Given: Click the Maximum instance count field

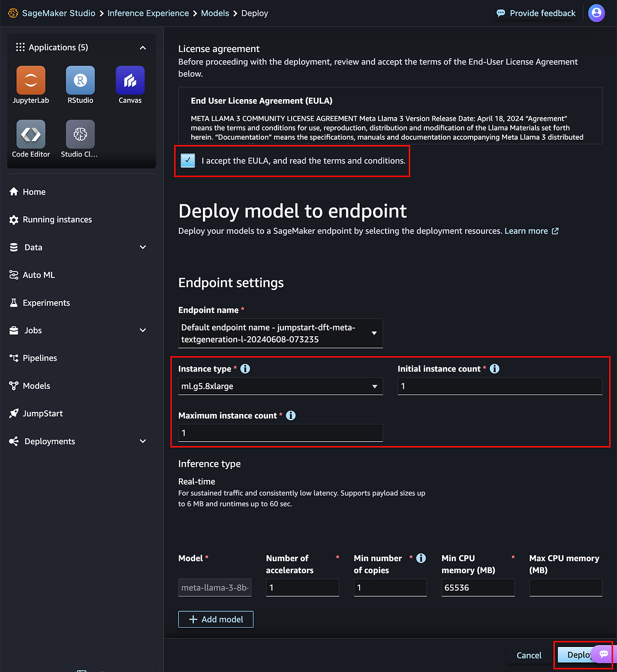Looking at the screenshot, I should pyautogui.click(x=281, y=433).
